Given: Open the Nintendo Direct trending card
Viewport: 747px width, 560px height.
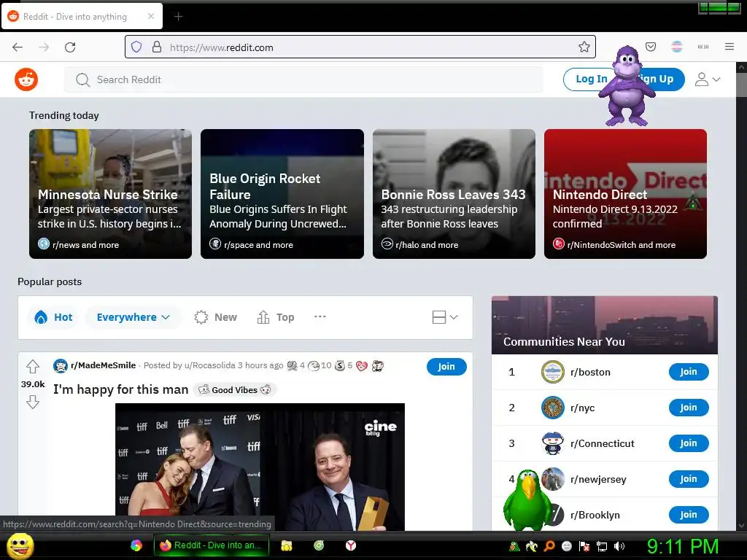Looking at the screenshot, I should [x=625, y=194].
